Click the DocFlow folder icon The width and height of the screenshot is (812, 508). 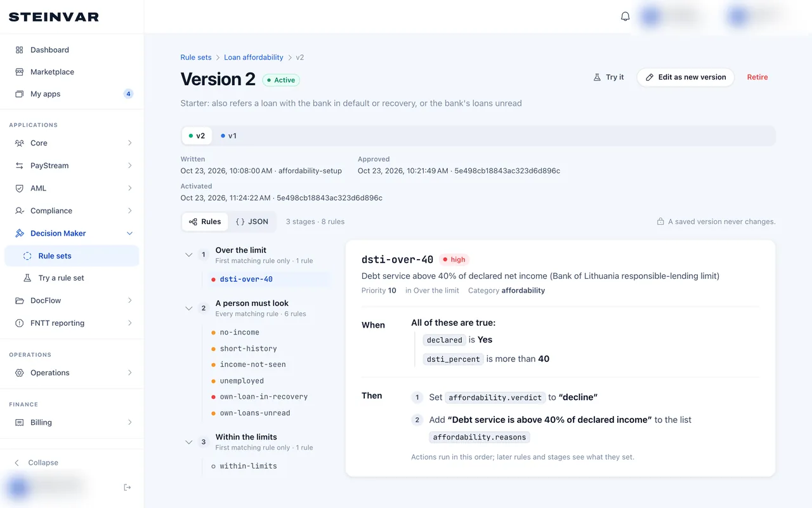click(19, 300)
